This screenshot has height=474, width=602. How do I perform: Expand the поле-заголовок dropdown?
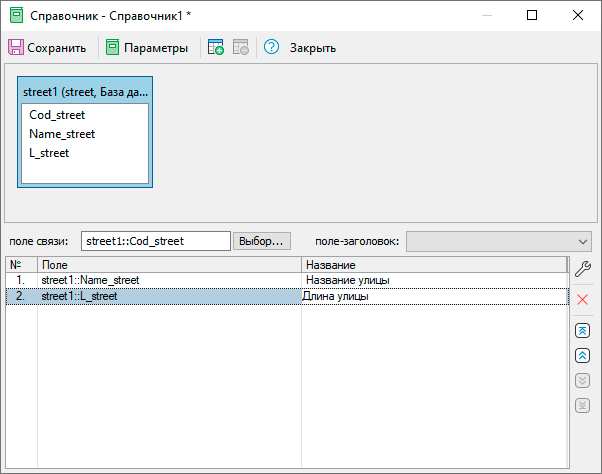583,241
